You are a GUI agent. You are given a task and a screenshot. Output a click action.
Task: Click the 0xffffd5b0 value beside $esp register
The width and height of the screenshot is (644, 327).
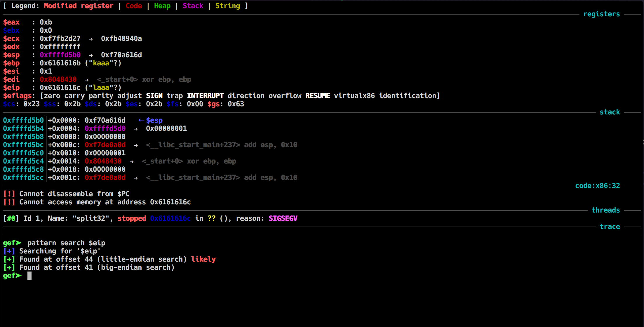coord(60,55)
